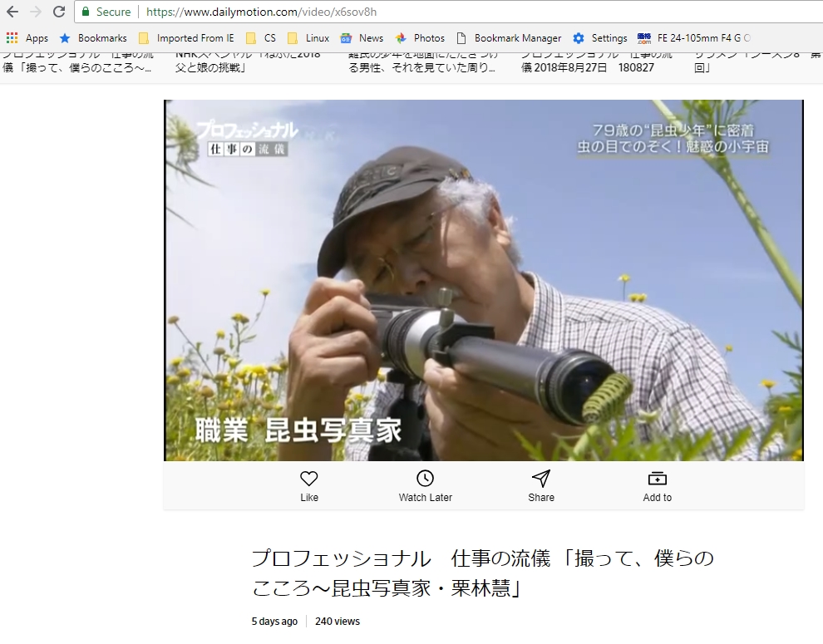This screenshot has width=823, height=644.
Task: Open the News bookmark
Action: 362,37
